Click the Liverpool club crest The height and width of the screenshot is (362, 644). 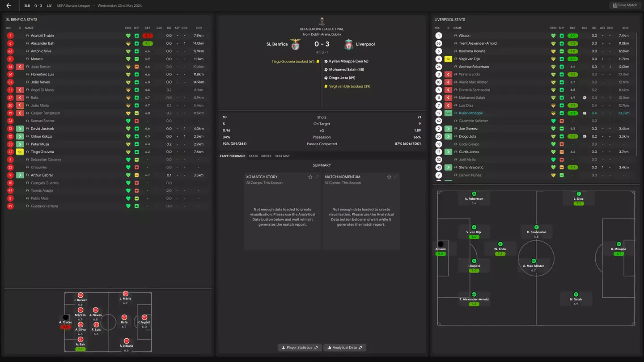coord(348,44)
